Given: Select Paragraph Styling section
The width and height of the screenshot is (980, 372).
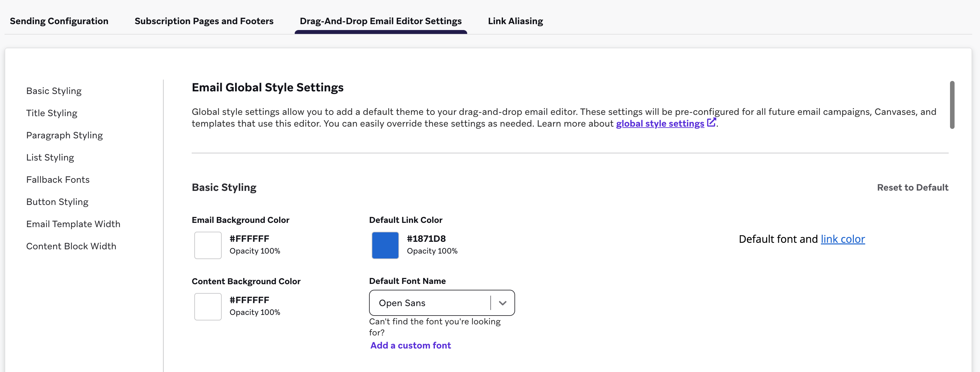Looking at the screenshot, I should point(64,135).
